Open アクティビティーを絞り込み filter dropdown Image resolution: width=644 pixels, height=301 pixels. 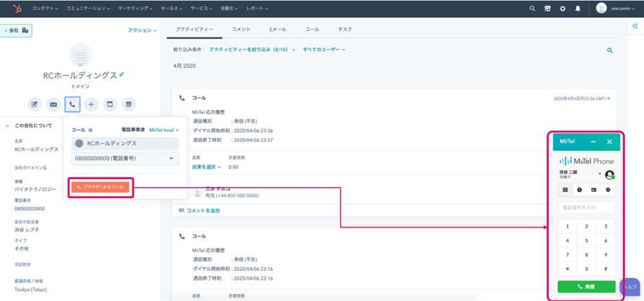tap(252, 49)
